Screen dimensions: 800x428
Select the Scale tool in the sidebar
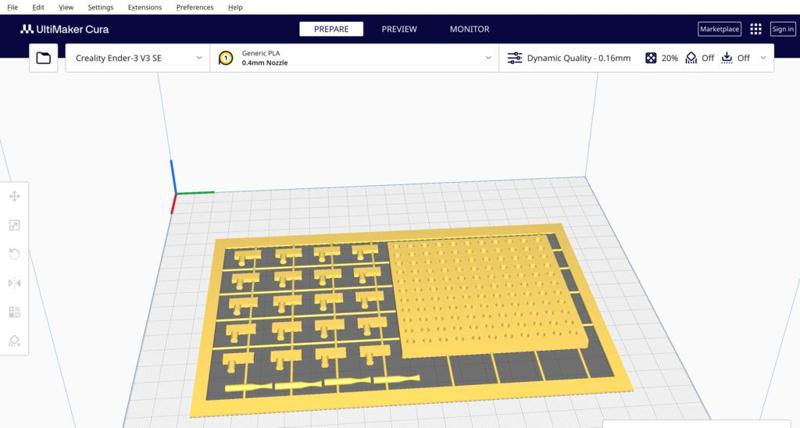(14, 225)
